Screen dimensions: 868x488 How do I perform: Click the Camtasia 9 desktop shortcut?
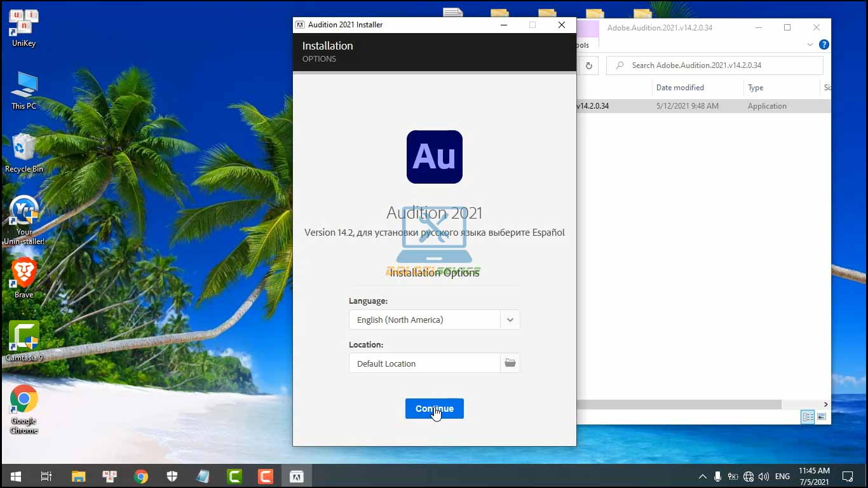point(24,341)
